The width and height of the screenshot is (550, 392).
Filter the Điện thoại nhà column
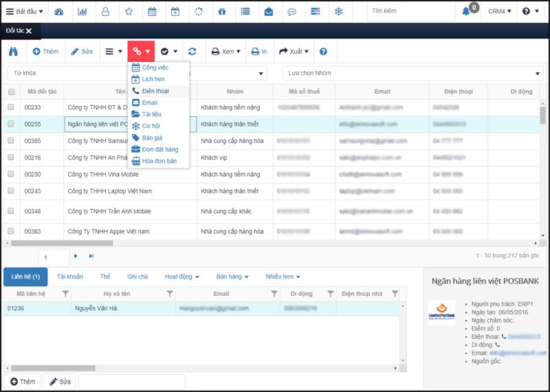pyautogui.click(x=395, y=294)
